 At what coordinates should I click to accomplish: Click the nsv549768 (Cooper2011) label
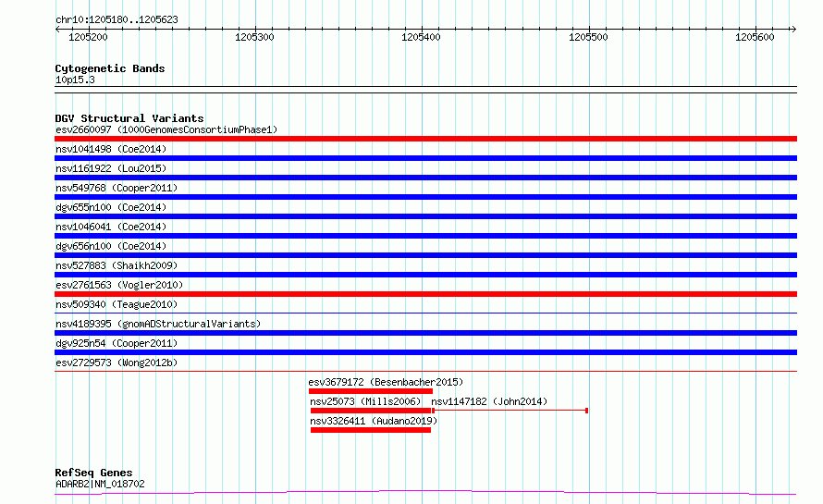click(117, 188)
